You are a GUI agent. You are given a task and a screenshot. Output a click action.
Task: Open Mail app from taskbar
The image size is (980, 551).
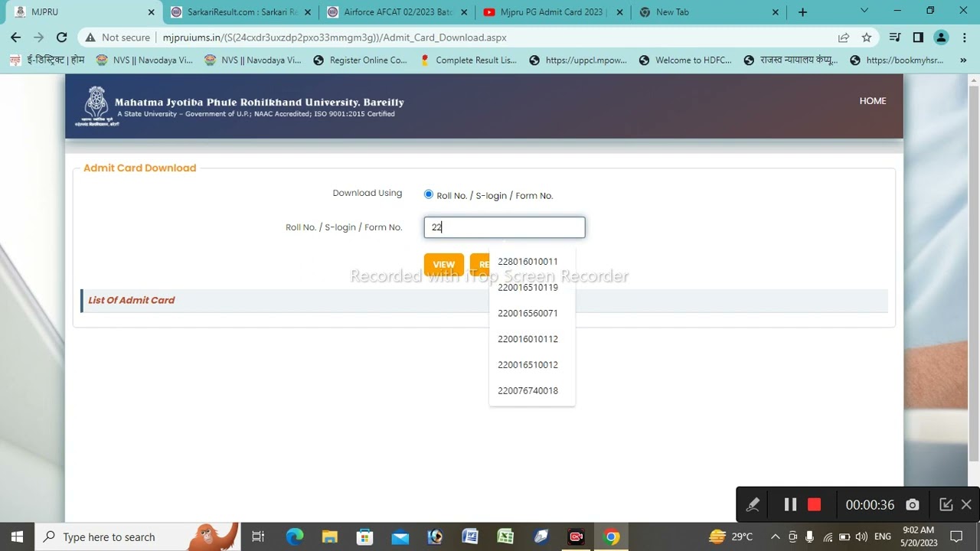coord(400,536)
